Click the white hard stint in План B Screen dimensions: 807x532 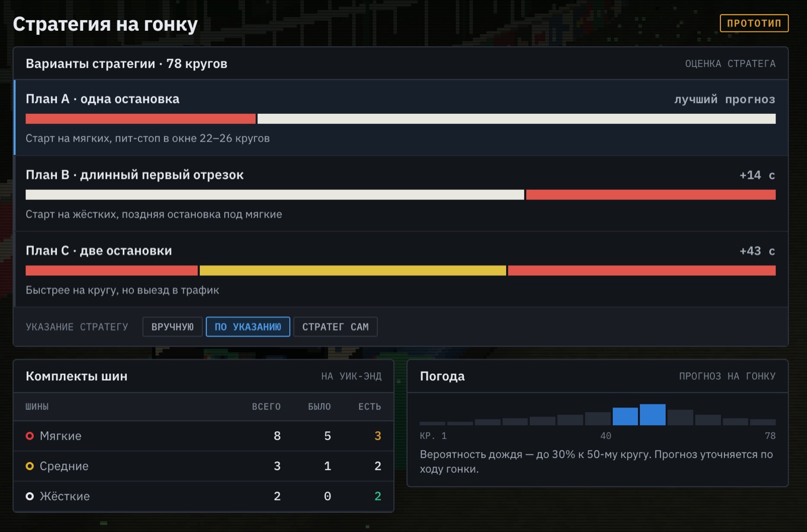[275, 195]
